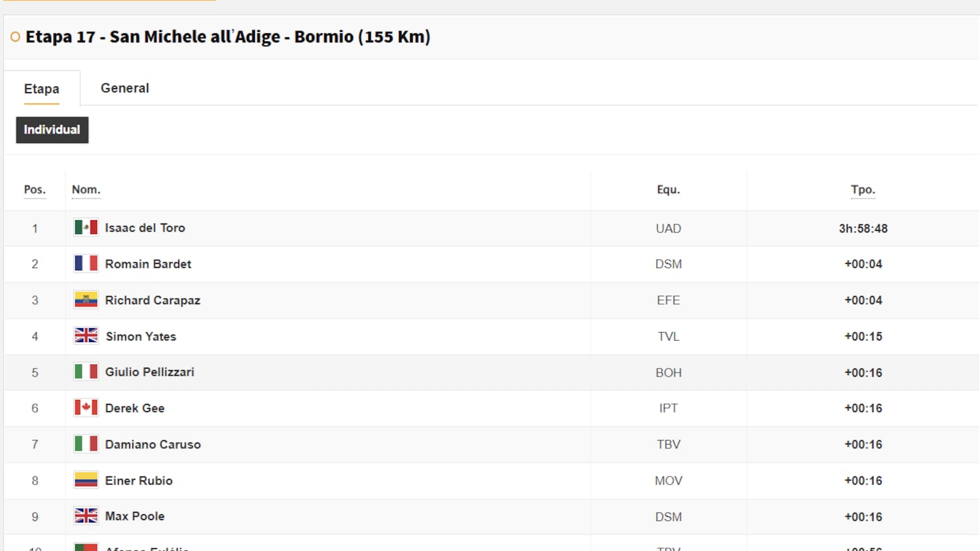Switch to the General tab
Image resolution: width=980 pixels, height=551 pixels.
(x=124, y=88)
